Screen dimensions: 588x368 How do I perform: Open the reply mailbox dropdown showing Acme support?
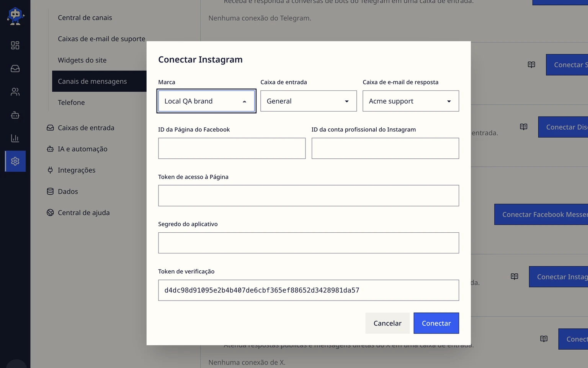click(x=411, y=101)
